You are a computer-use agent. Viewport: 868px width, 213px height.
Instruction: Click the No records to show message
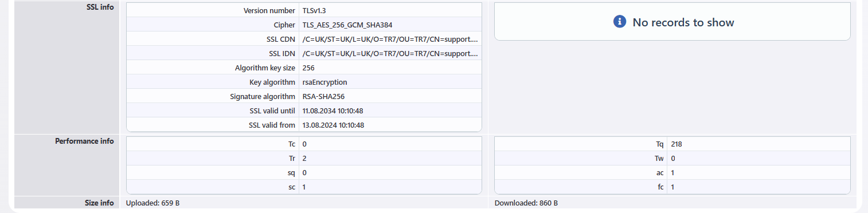pos(683,22)
